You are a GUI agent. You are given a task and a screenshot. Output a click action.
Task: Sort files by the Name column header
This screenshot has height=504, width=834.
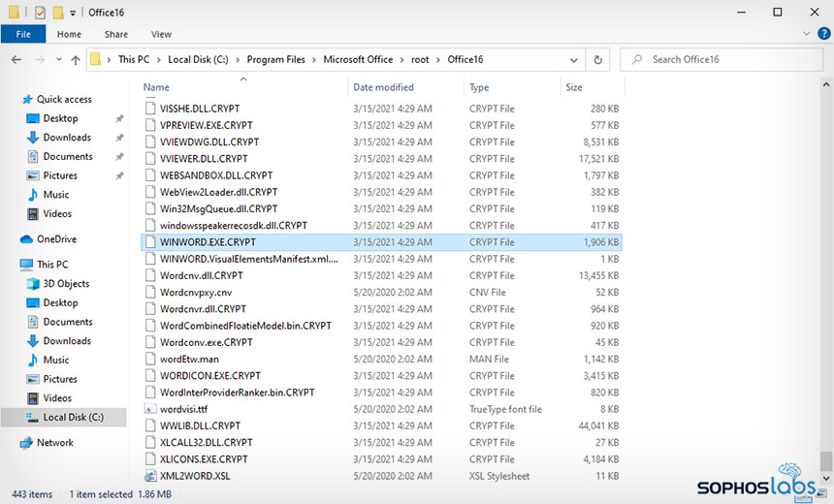[156, 87]
